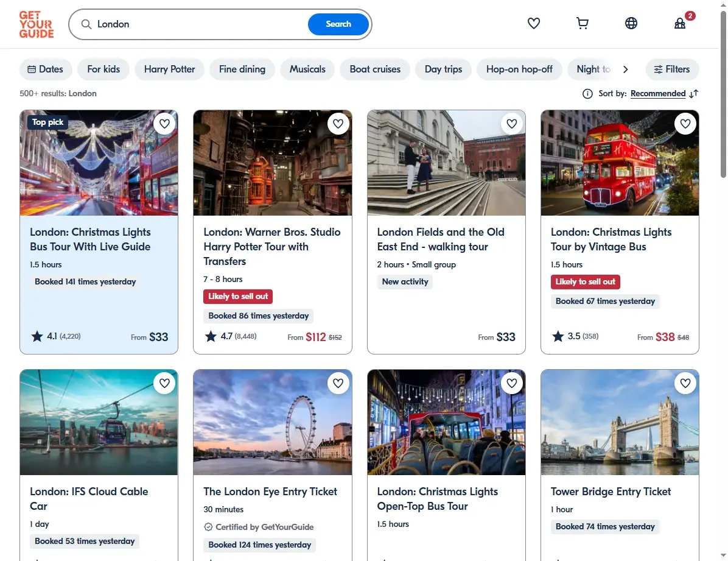Open the Regent Street angel lights photo
Viewport: 728px width, 561px height.
(99, 163)
